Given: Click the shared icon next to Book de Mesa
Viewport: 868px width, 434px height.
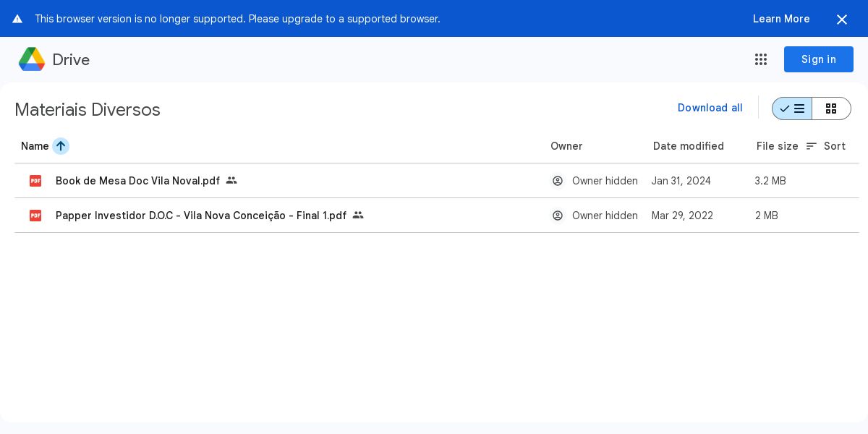Looking at the screenshot, I should (x=231, y=181).
